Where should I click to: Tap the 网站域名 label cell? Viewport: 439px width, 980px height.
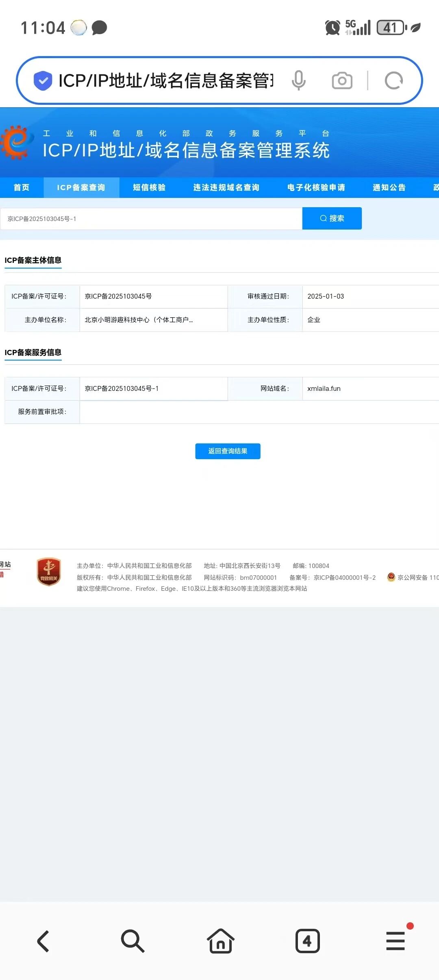[265, 388]
